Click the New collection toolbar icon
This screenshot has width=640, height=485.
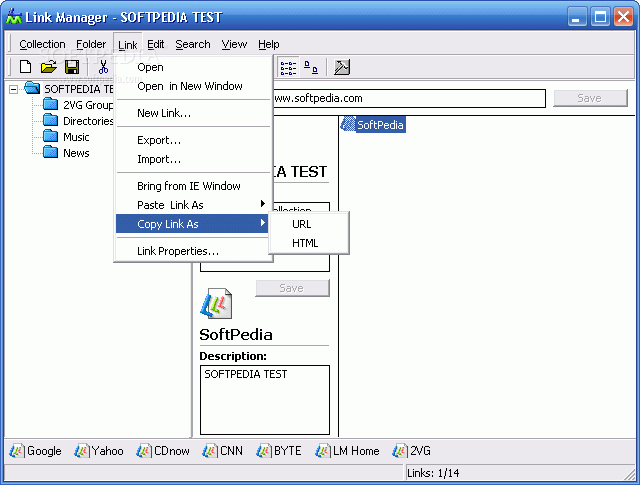coord(25,67)
